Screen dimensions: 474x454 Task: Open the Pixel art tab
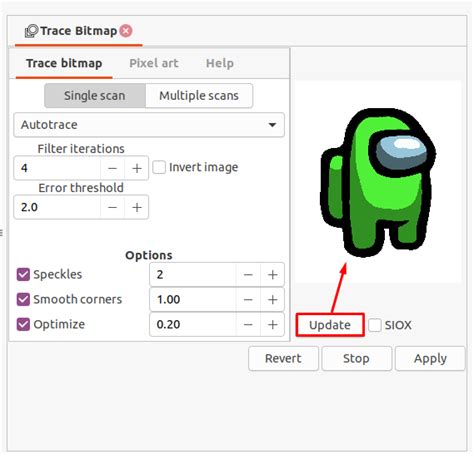(x=154, y=63)
